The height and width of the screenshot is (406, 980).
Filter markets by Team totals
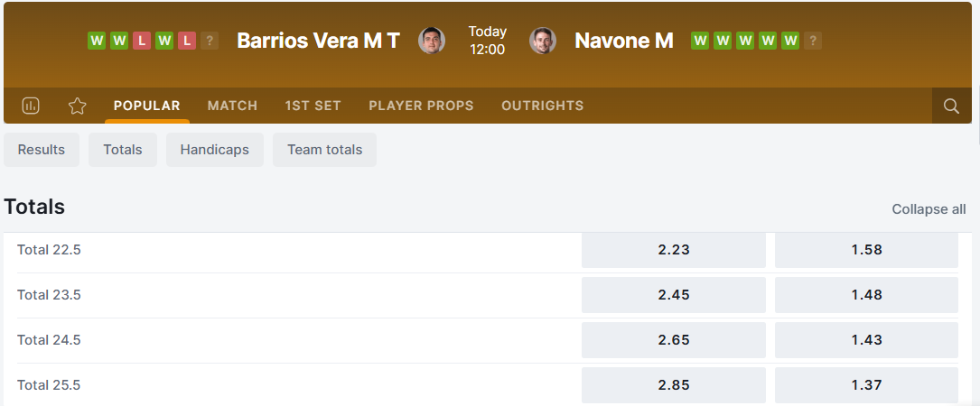[x=324, y=150]
